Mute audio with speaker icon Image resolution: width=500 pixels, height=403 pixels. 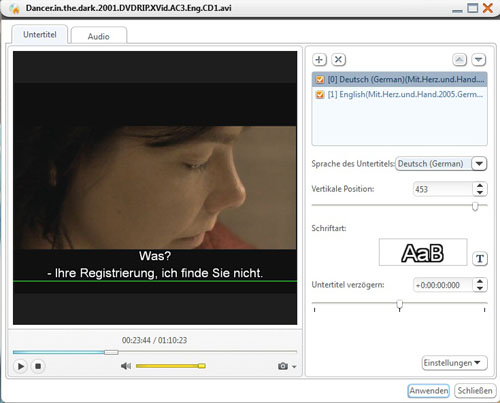click(126, 366)
